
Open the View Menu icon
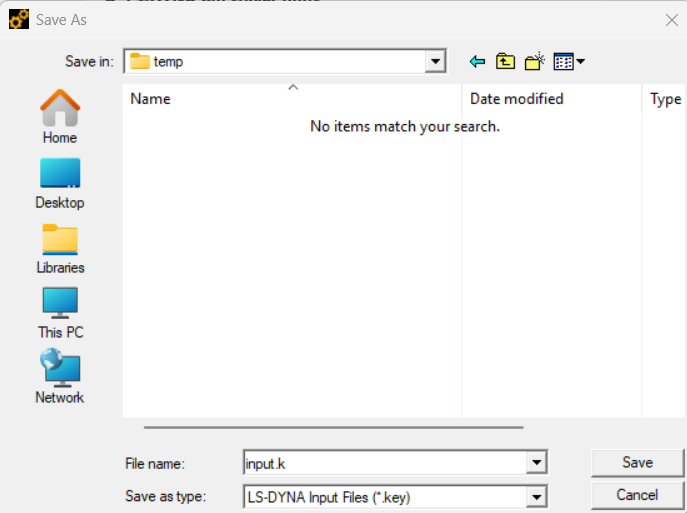click(568, 62)
